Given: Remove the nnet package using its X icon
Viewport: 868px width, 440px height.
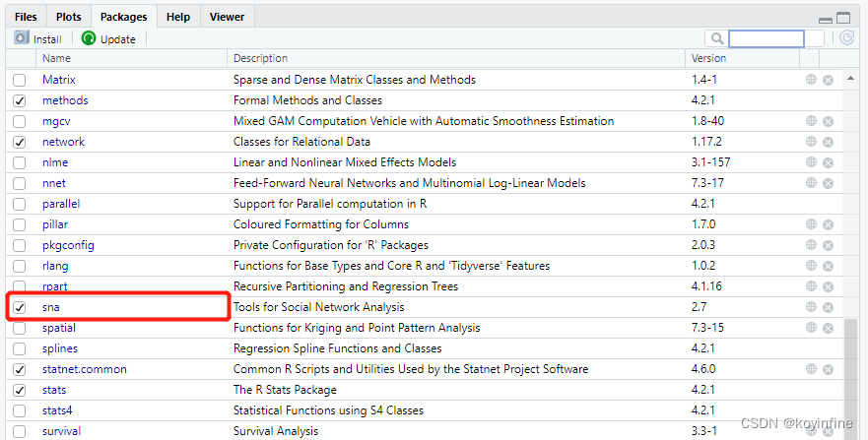Looking at the screenshot, I should point(829,184).
